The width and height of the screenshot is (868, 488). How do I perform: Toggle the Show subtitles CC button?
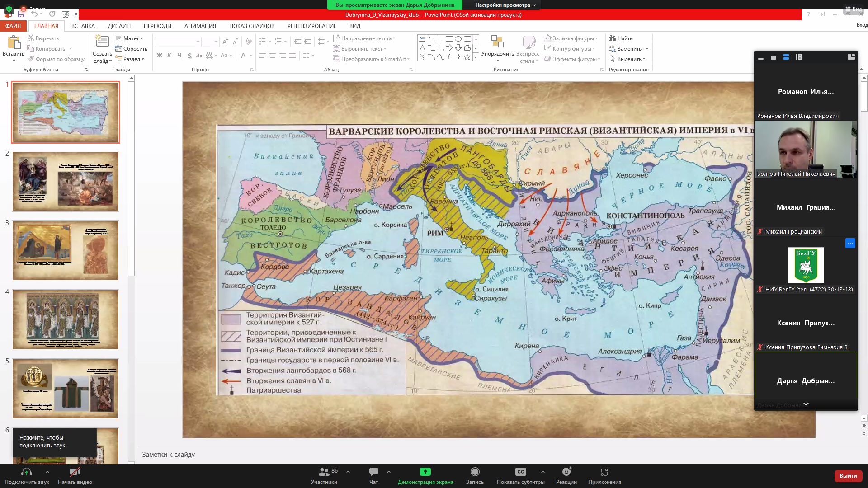pos(520,472)
